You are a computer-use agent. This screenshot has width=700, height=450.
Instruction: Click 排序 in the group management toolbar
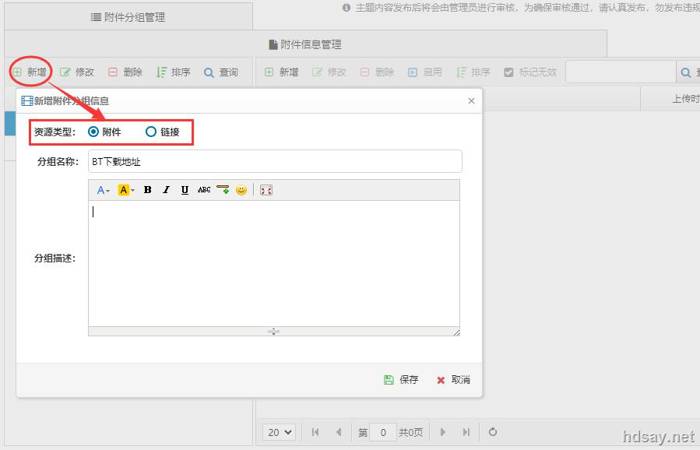tap(173, 72)
